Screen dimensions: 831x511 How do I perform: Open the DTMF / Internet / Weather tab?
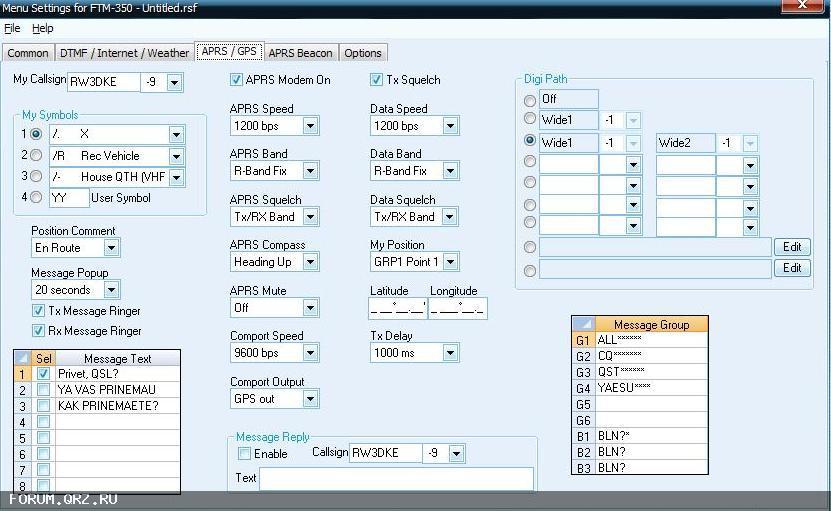(x=124, y=53)
